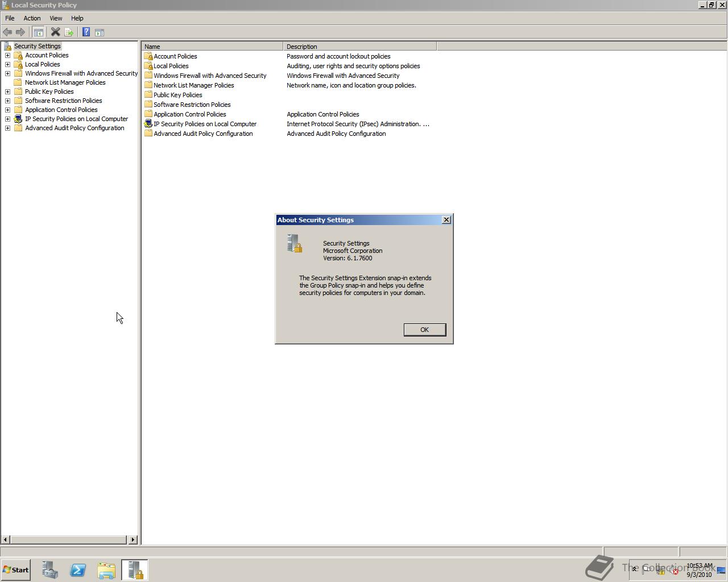The width and height of the screenshot is (728, 582).
Task: Click muted volume tray icon
Action: click(x=674, y=570)
